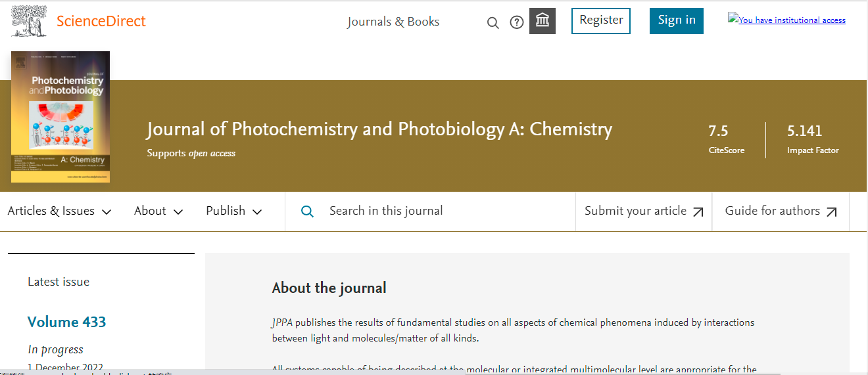Viewport: 868px width, 375px height.
Task: Expand the About menu dropdown
Action: click(158, 211)
